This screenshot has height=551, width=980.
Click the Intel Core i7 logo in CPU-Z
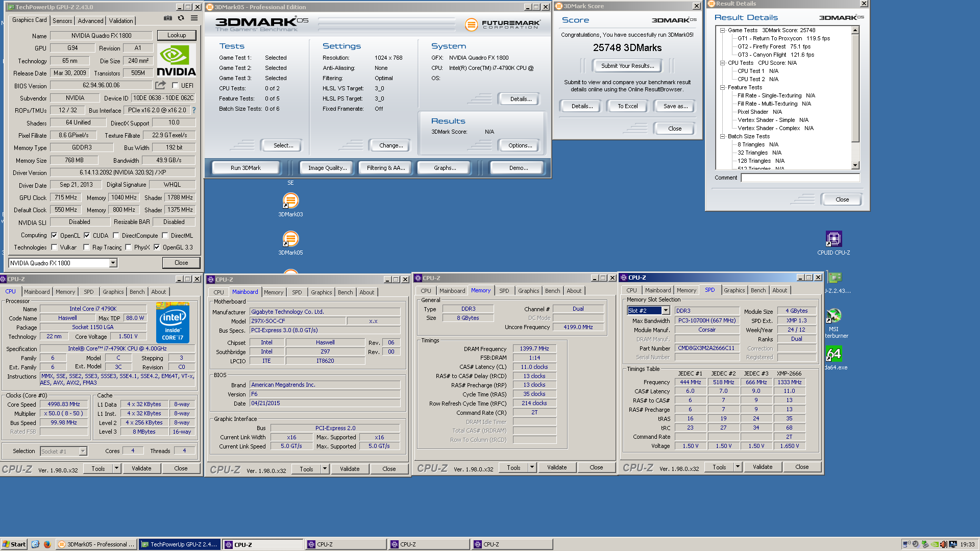pyautogui.click(x=173, y=323)
